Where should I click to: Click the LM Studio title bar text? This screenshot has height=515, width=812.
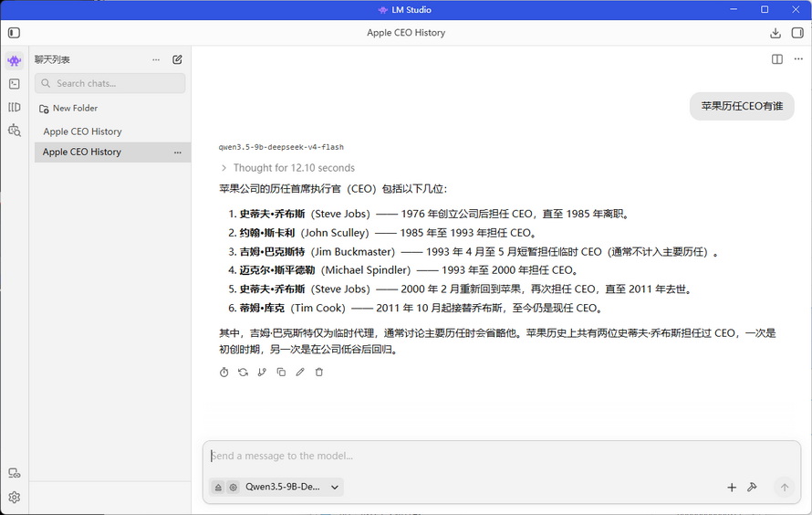point(411,10)
